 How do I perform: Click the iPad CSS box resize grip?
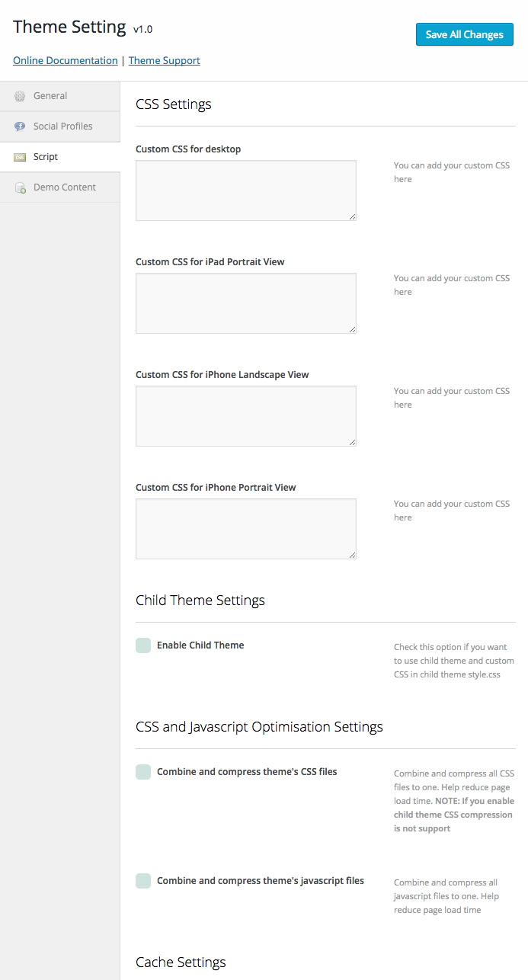pos(353,331)
